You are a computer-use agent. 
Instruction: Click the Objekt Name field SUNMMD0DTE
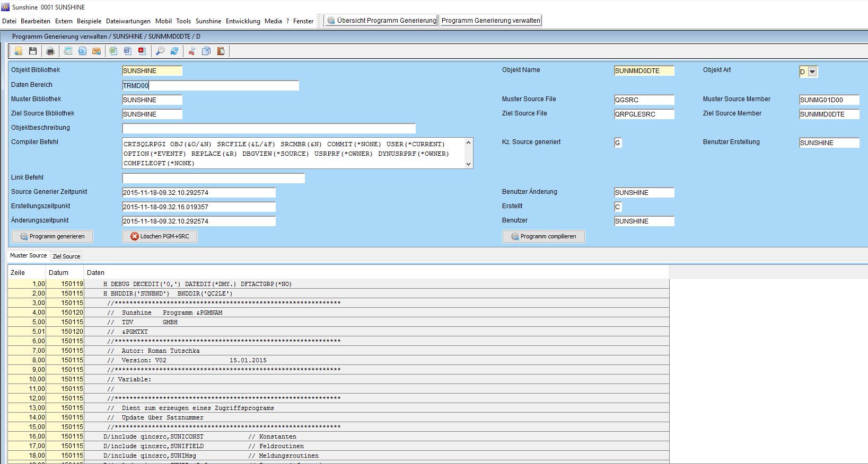[644, 71]
